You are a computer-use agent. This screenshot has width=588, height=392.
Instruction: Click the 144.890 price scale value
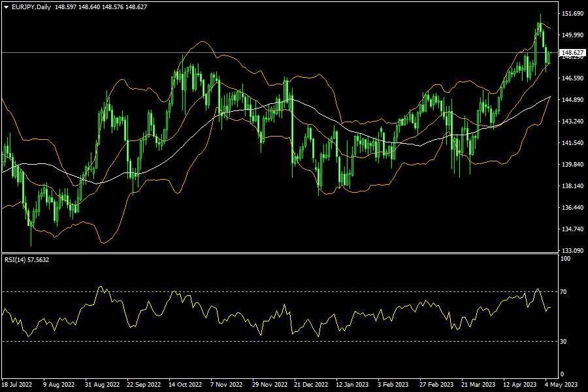click(572, 99)
